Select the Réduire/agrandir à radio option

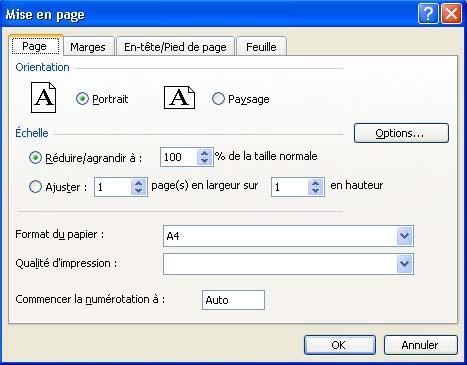(x=35, y=158)
